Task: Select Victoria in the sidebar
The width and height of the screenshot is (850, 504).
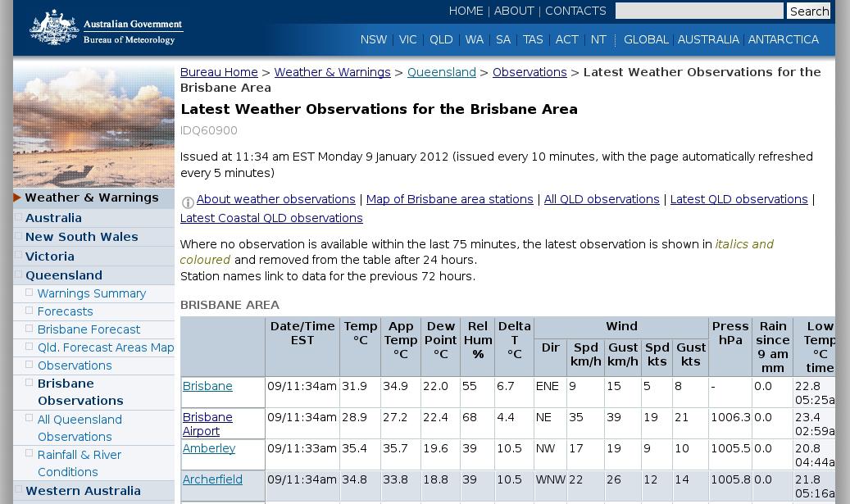Action: [x=50, y=257]
